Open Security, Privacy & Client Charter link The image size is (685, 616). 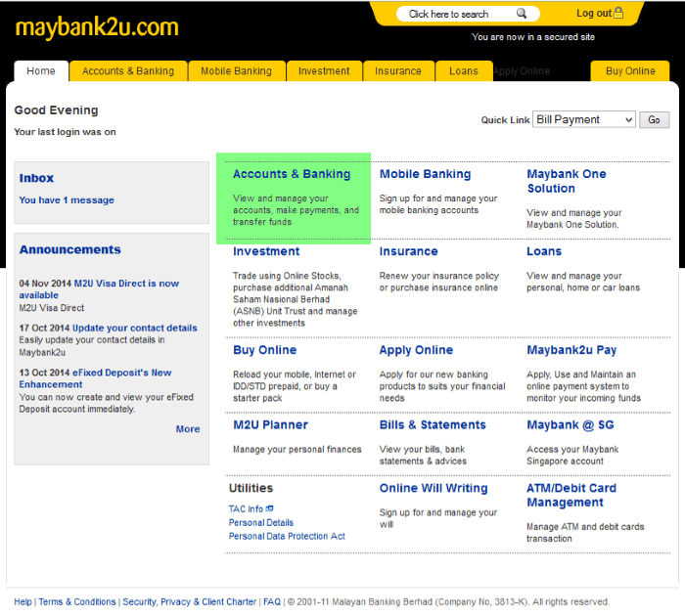(x=190, y=602)
